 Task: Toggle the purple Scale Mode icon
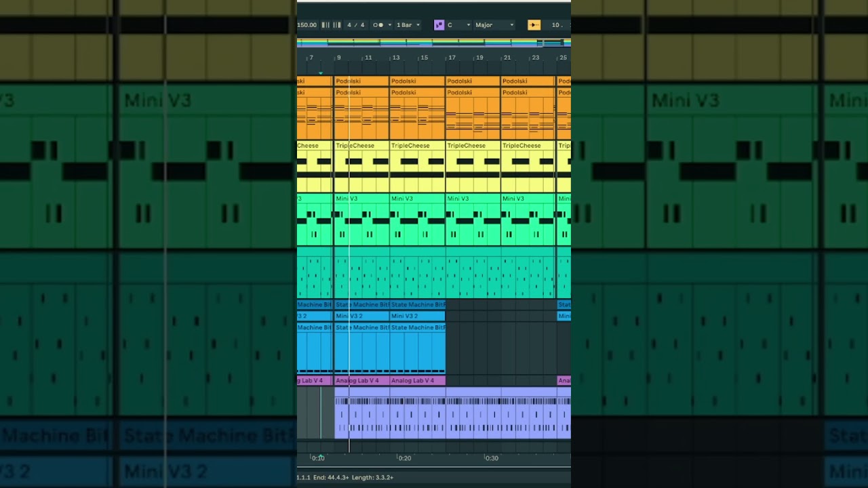439,25
